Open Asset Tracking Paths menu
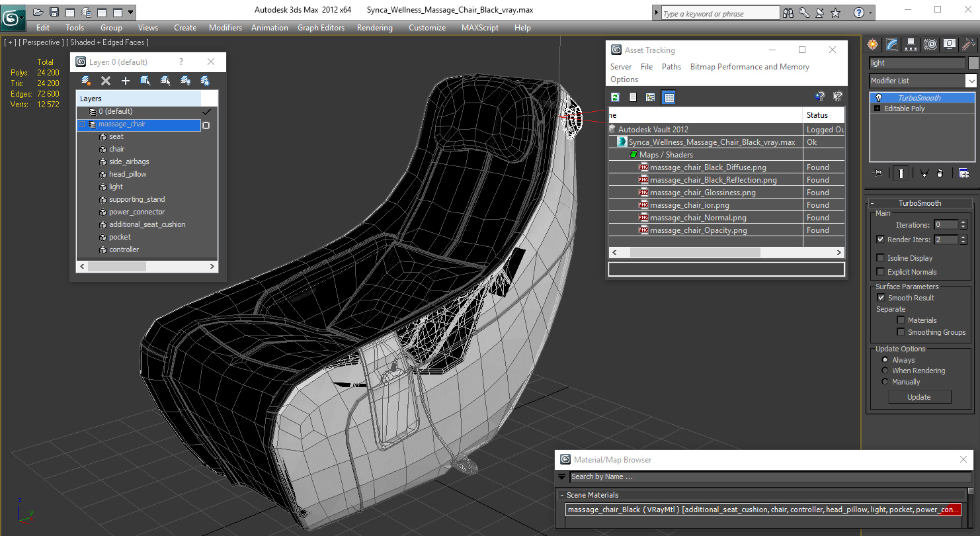The image size is (980, 536). click(x=671, y=67)
